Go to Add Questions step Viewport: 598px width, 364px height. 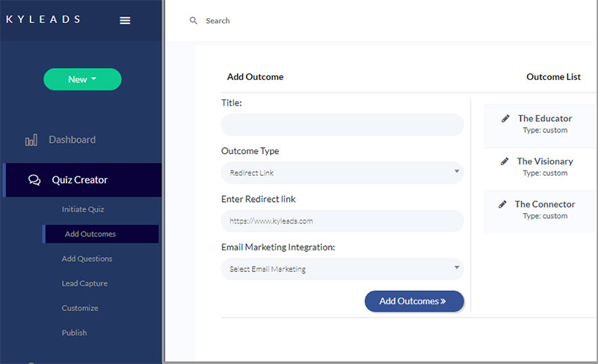[x=87, y=259]
